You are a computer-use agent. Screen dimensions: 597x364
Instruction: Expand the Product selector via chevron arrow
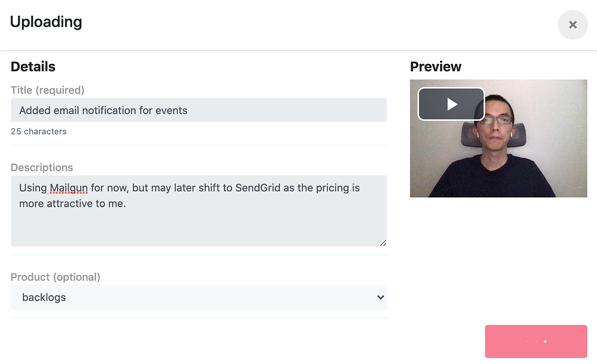coord(380,297)
